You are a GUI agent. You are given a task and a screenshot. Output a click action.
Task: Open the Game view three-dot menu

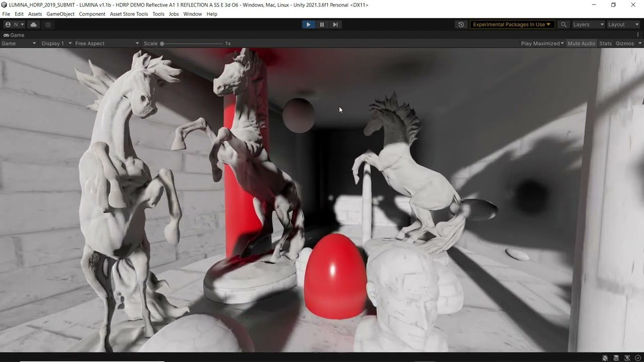[638, 35]
